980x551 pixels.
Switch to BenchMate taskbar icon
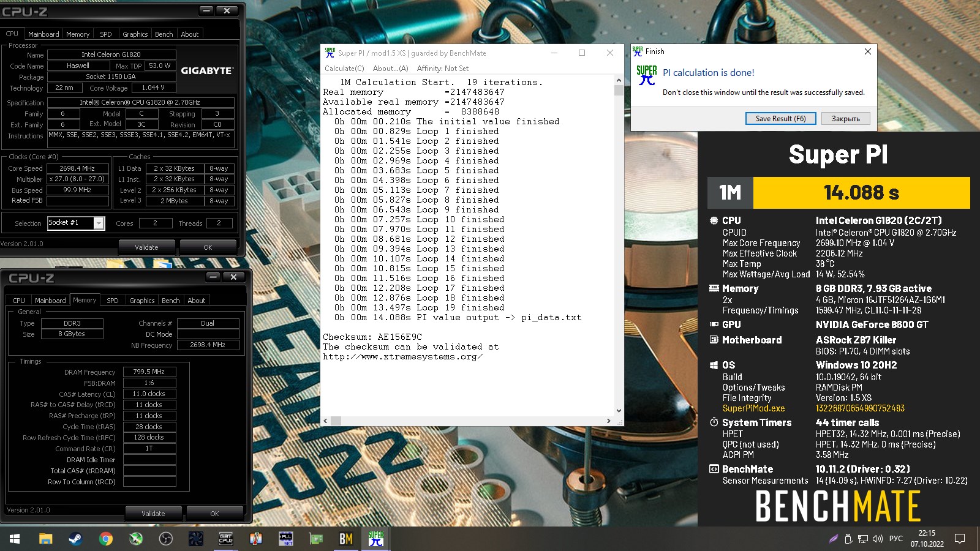click(x=346, y=539)
